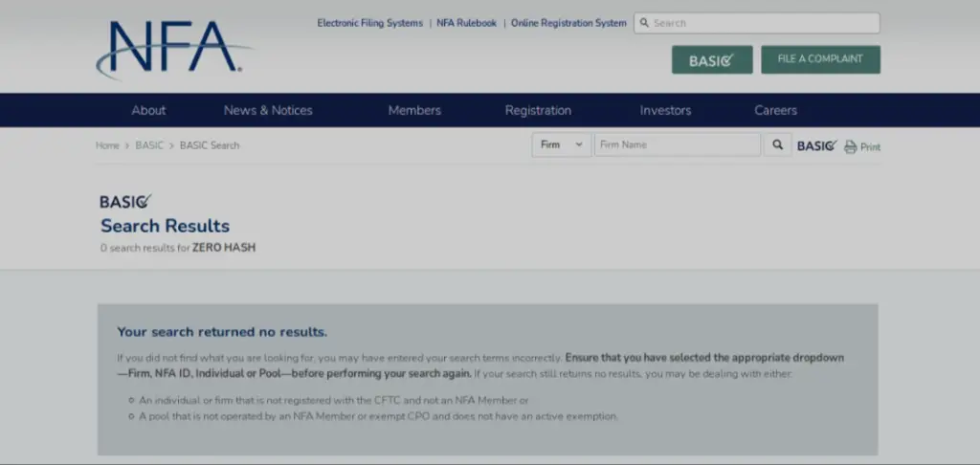Go to BASIC breadcrumb link
Image resolution: width=980 pixels, height=465 pixels.
tap(149, 145)
